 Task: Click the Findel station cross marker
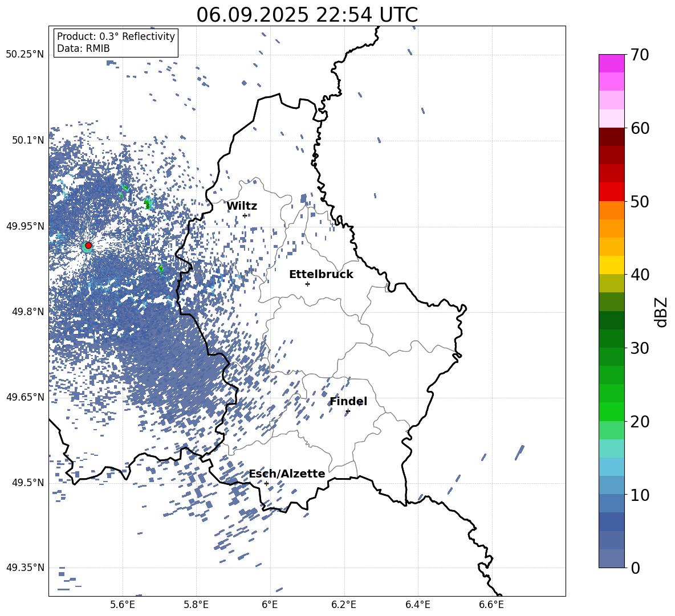coord(348,411)
